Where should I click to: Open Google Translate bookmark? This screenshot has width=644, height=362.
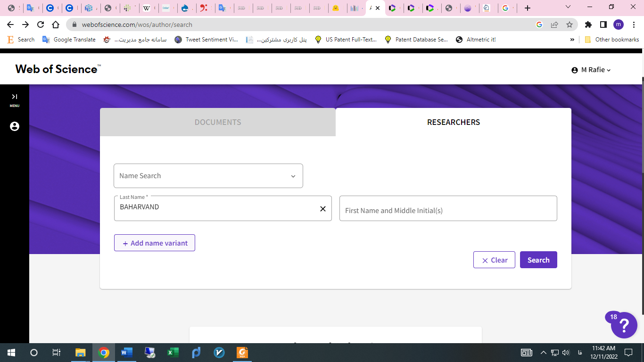[69, 40]
